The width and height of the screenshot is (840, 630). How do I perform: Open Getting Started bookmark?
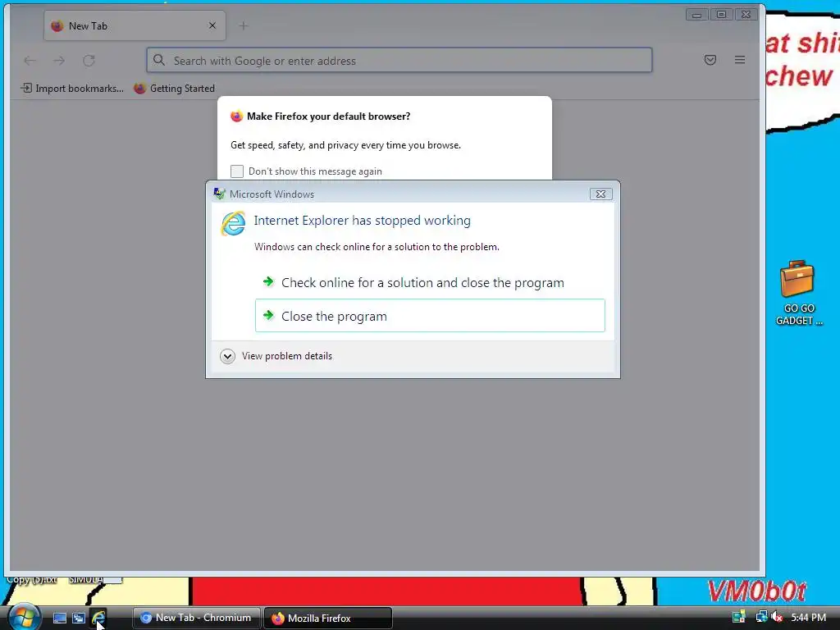tap(174, 89)
